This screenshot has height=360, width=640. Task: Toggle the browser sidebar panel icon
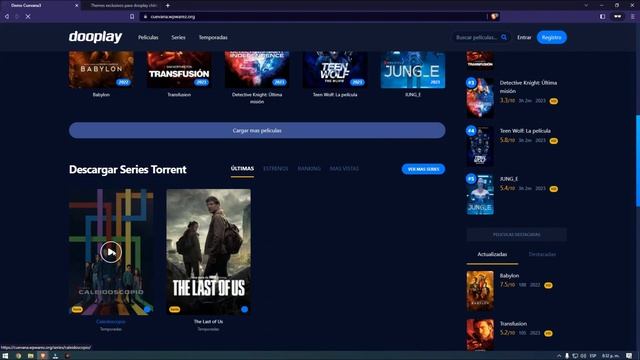click(602, 17)
